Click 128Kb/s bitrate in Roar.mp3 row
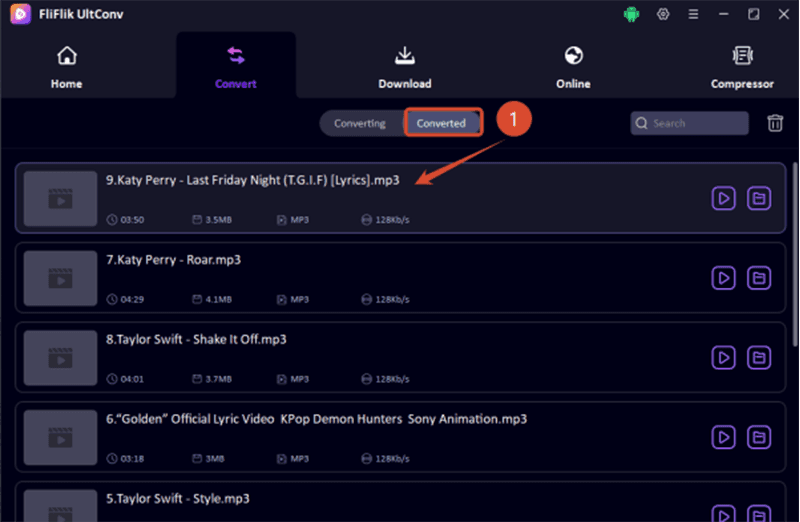800x522 pixels. pyautogui.click(x=392, y=300)
